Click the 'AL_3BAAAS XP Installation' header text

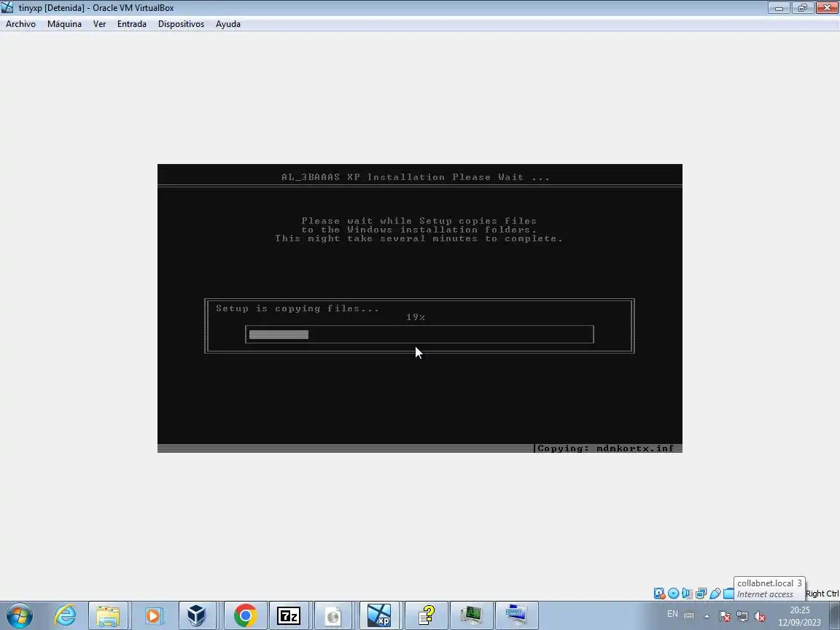pos(416,176)
